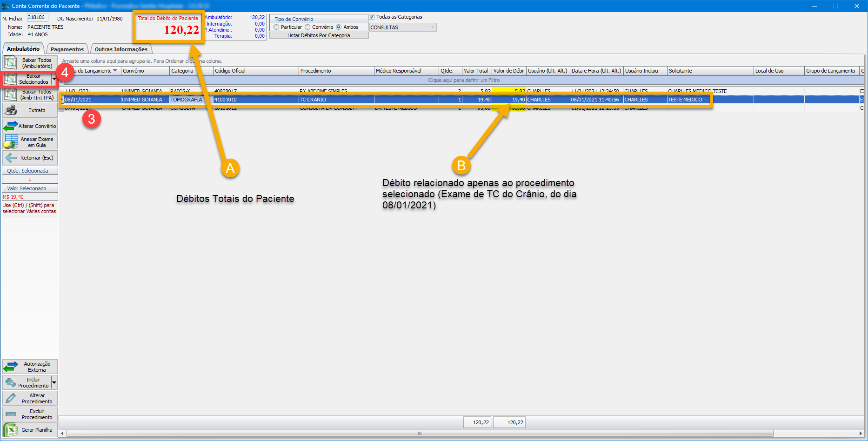
Task: Click the Autorização Externa icon
Action: pyautogui.click(x=11, y=367)
